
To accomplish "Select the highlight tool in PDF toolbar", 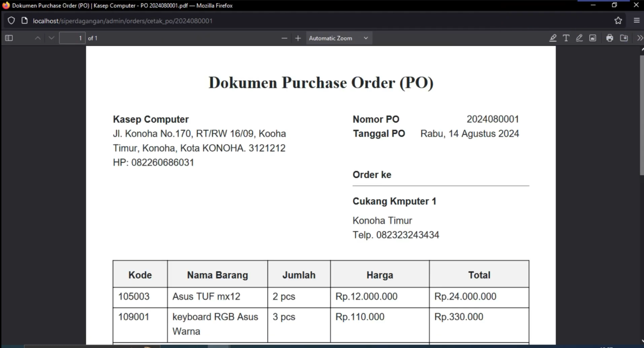I will click(553, 38).
